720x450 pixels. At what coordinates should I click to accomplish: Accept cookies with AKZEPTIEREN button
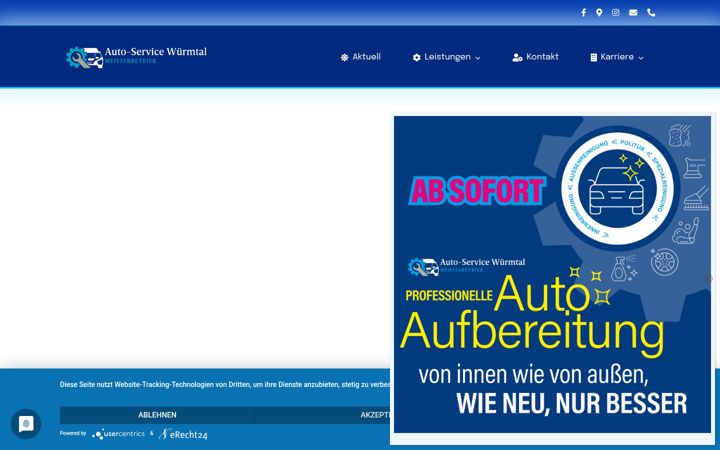321,415
